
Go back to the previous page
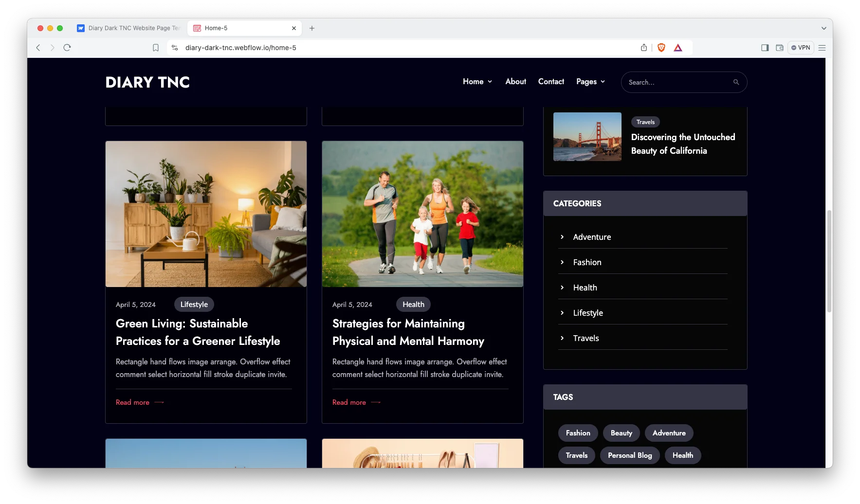click(38, 48)
